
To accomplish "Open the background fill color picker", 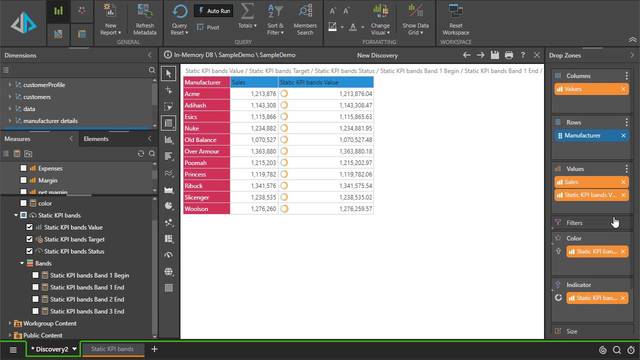I will click(333, 27).
